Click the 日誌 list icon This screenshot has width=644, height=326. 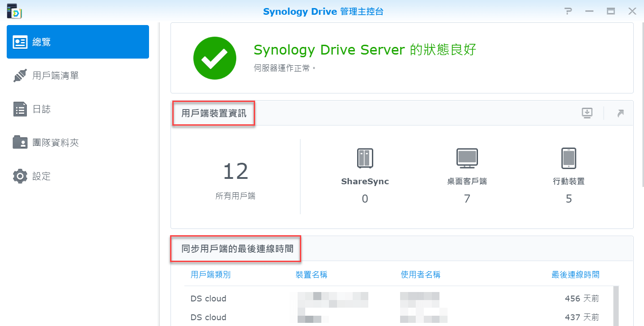(x=20, y=109)
